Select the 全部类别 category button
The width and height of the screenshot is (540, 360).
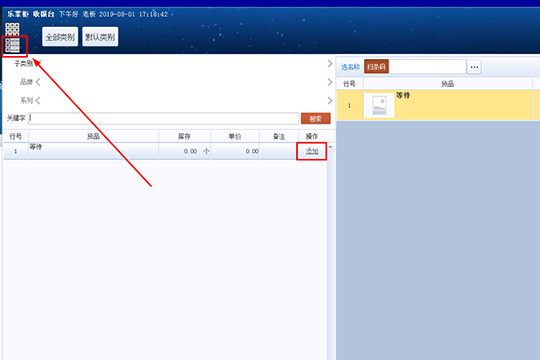[60, 37]
